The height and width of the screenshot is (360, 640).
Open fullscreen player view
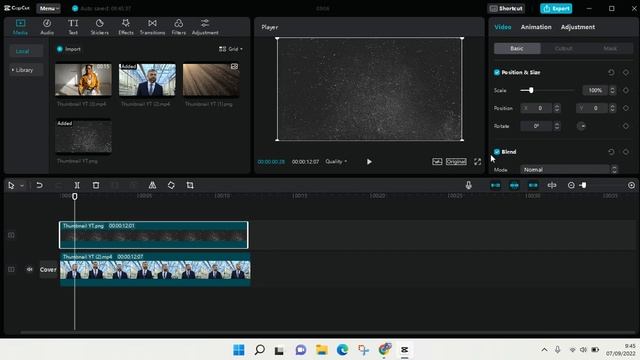point(478,162)
